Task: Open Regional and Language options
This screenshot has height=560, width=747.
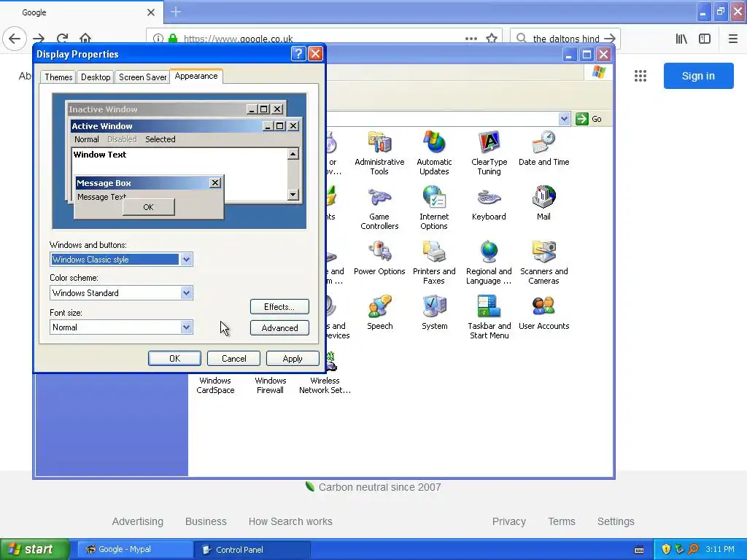Action: [x=489, y=262]
